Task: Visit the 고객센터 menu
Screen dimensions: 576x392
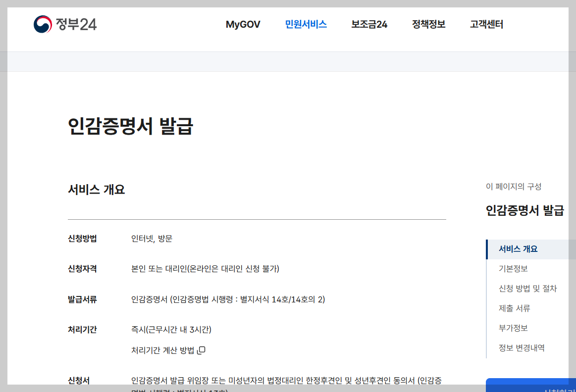Action: click(485, 24)
